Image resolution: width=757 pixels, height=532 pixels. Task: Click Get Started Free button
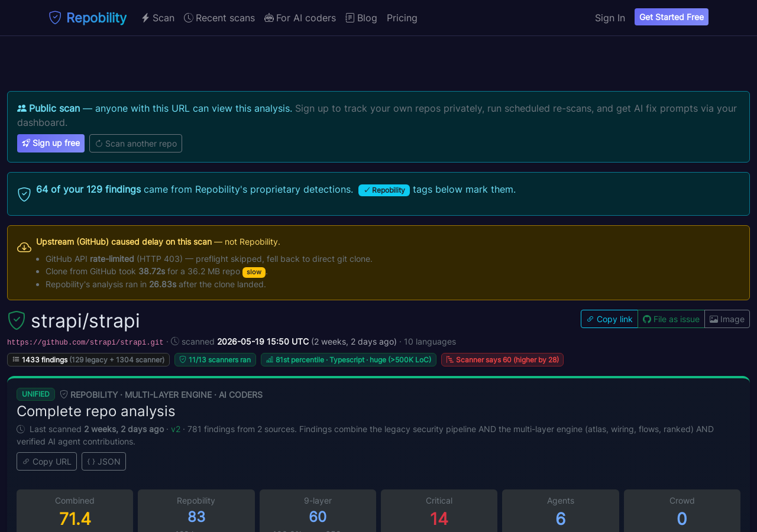coord(671,17)
